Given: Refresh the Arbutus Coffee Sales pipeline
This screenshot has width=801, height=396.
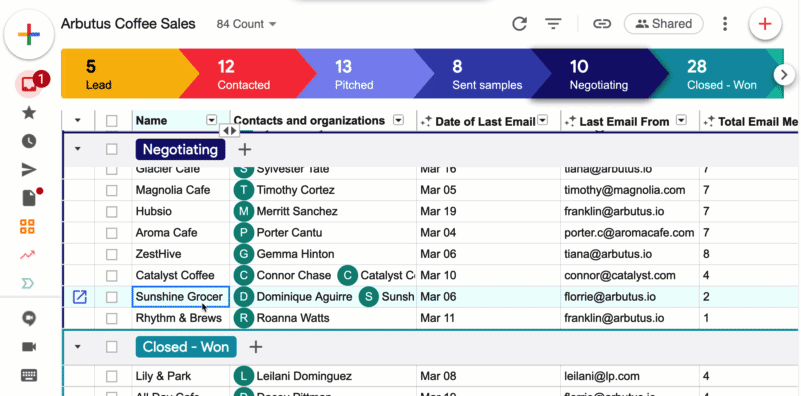Looking at the screenshot, I should [520, 24].
